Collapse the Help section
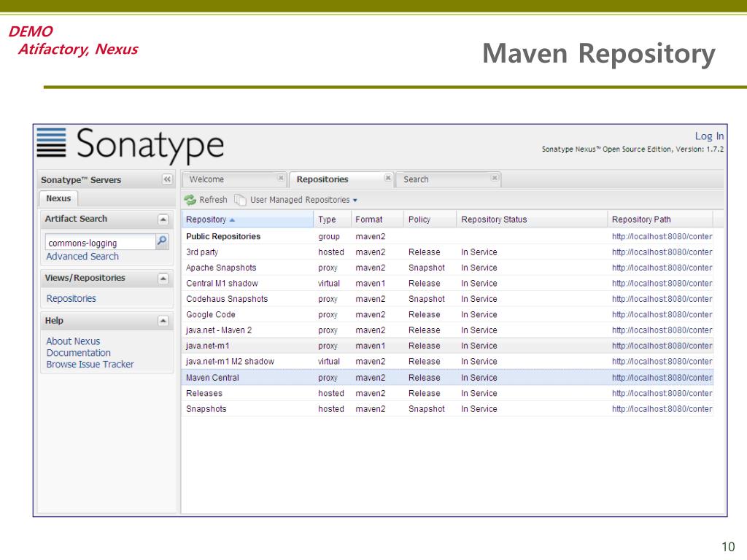747x560 pixels. 163,321
